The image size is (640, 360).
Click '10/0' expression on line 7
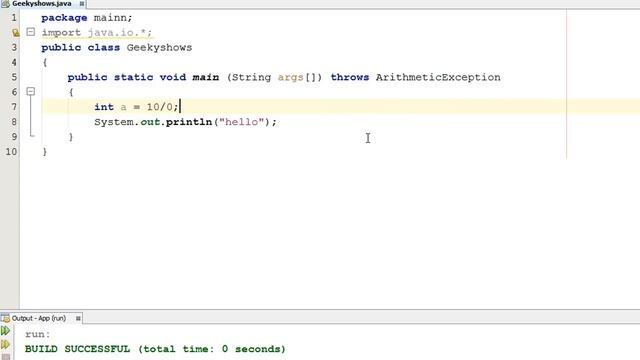click(x=160, y=107)
